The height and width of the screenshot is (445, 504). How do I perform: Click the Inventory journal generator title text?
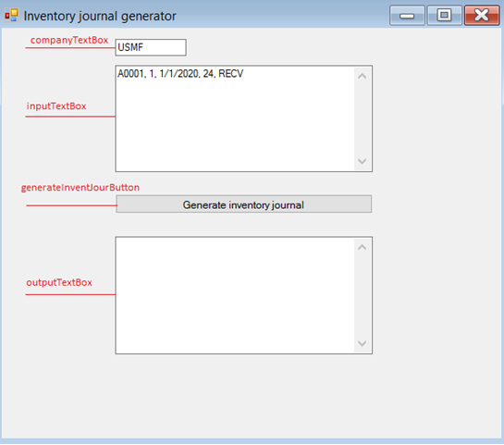(100, 16)
